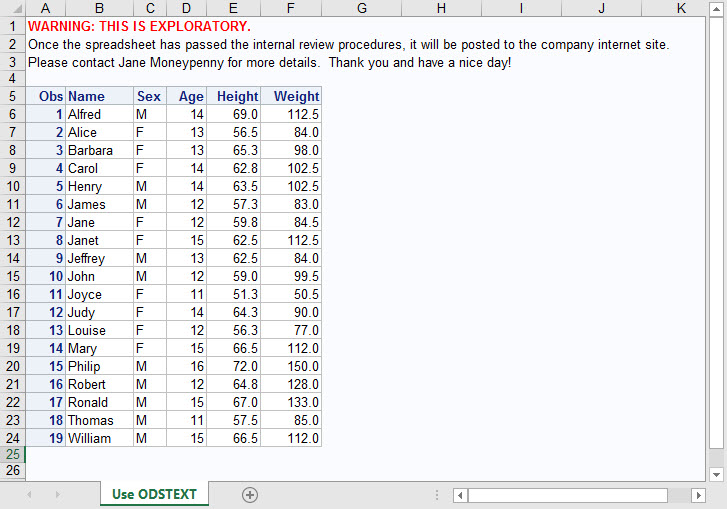This screenshot has height=509, width=727.
Task: Click the vertical scrollbar down arrow
Action: (716, 474)
